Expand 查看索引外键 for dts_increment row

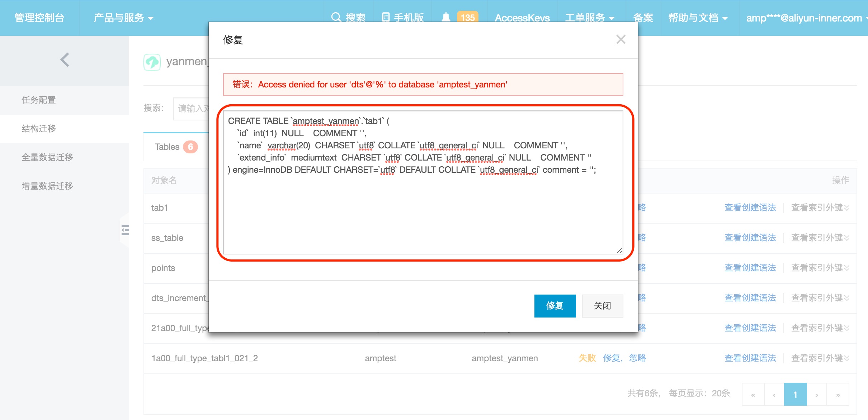(820, 298)
